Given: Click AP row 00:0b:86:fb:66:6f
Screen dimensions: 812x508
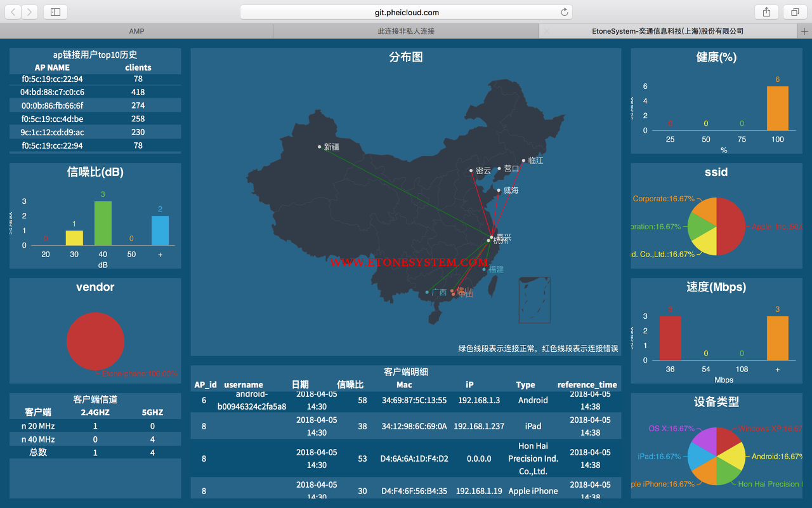Looking at the screenshot, I should 95,105.
